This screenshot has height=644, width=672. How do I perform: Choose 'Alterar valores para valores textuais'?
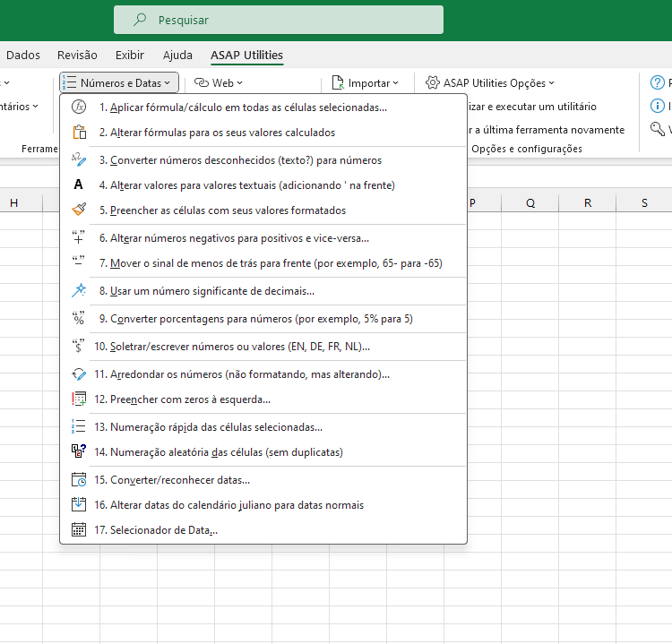263,185
